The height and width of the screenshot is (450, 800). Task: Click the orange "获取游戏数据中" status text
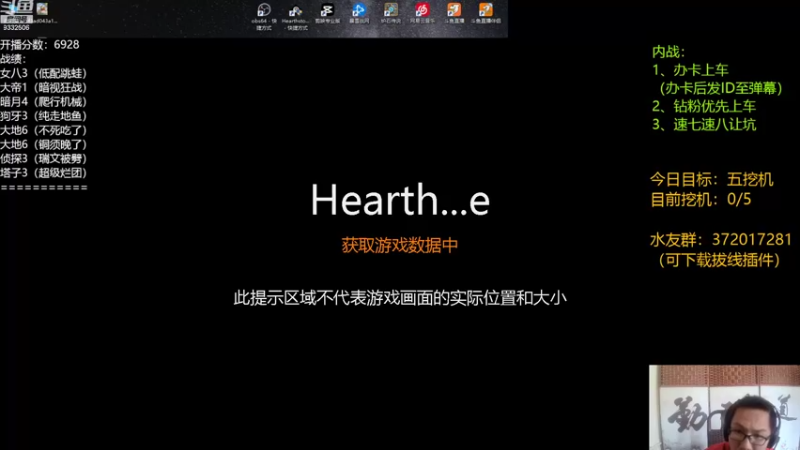tap(399, 245)
